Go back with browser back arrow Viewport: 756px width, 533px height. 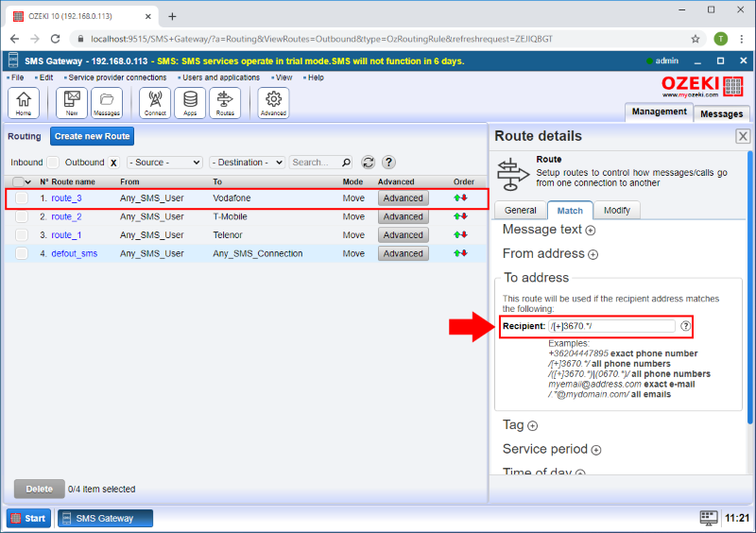click(14, 39)
